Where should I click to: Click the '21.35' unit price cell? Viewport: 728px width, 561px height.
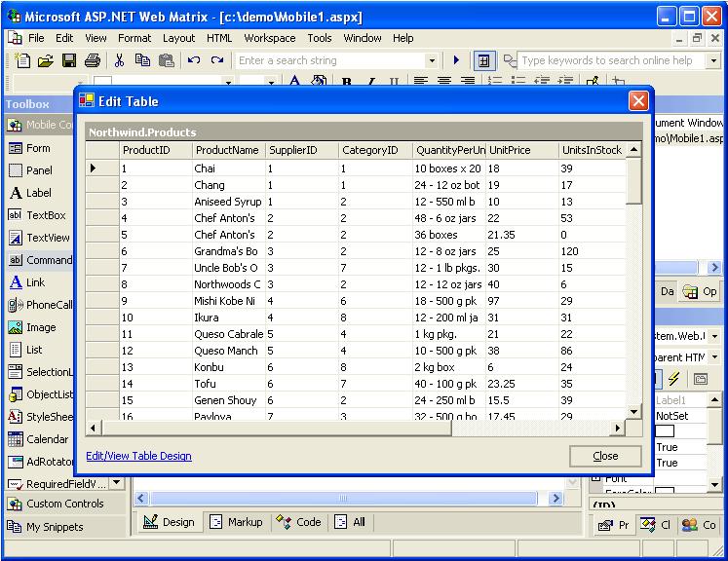(x=521, y=235)
